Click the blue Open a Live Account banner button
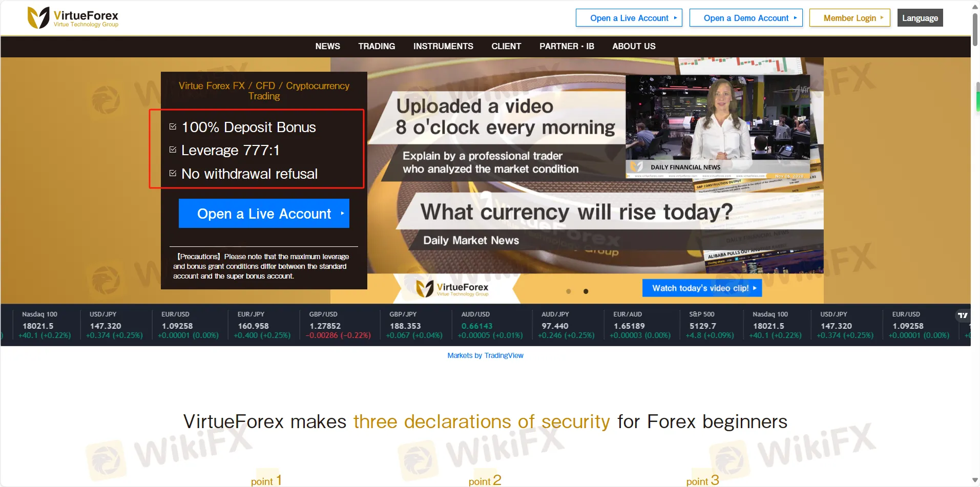The height and width of the screenshot is (487, 980). tap(264, 214)
